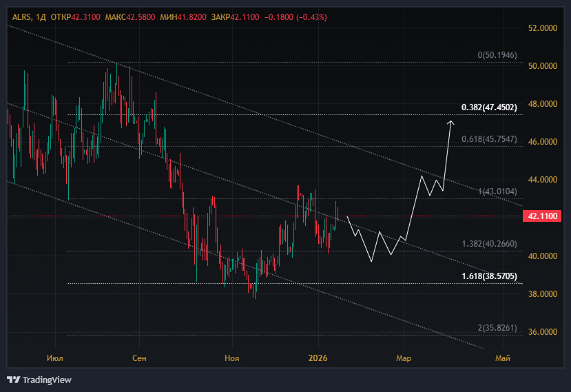Click the forecast arrow head near 47
This screenshot has height=392, width=571.
coord(451,123)
